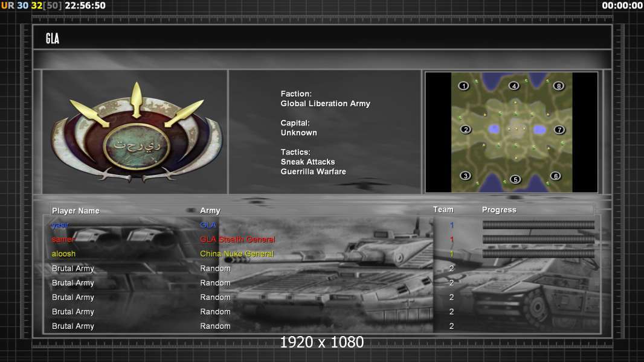Image resolution: width=644 pixels, height=362 pixels.
Task: Select start position 3 on the map
Action: (465, 176)
